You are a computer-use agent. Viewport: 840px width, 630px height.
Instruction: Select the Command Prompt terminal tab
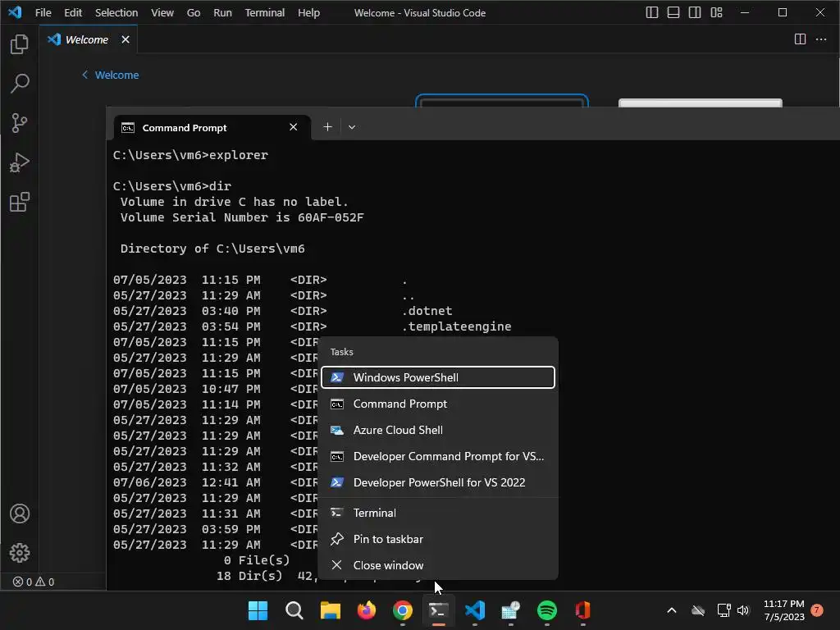[x=212, y=127]
